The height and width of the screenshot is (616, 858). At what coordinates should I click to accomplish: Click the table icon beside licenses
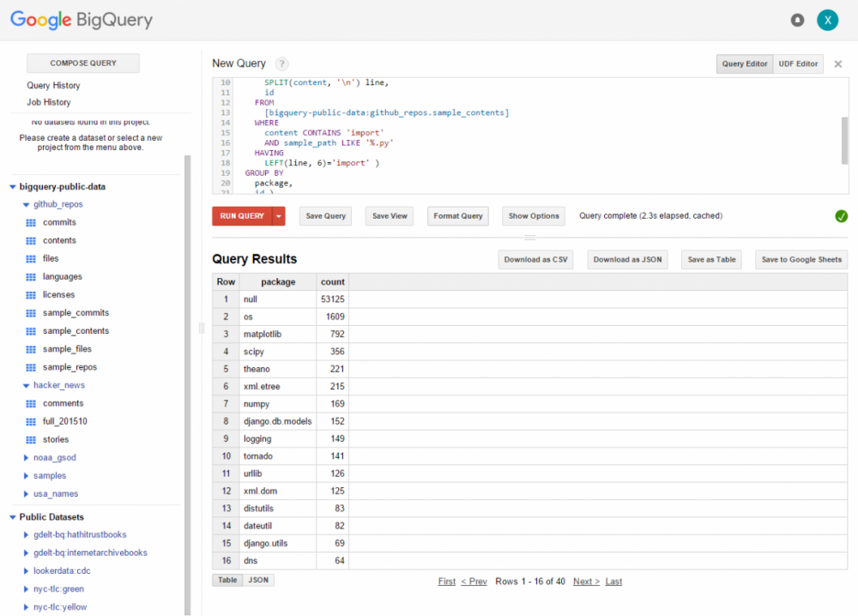[31, 295]
